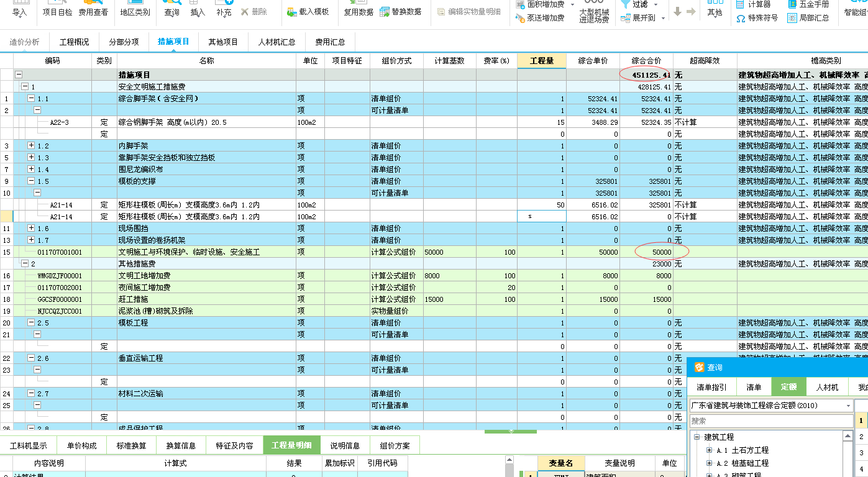Click 编辑实物量明细 toolbar item
Viewport: 868px width, 477px height.
coord(469,12)
